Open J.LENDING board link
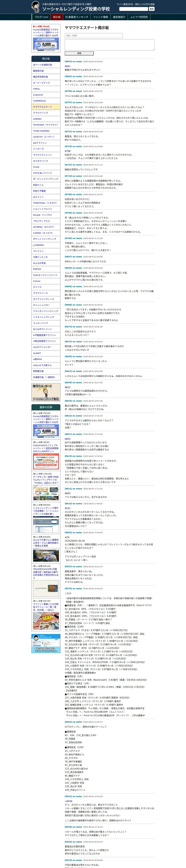Screen dimensions: 186x868 click(46, 245)
